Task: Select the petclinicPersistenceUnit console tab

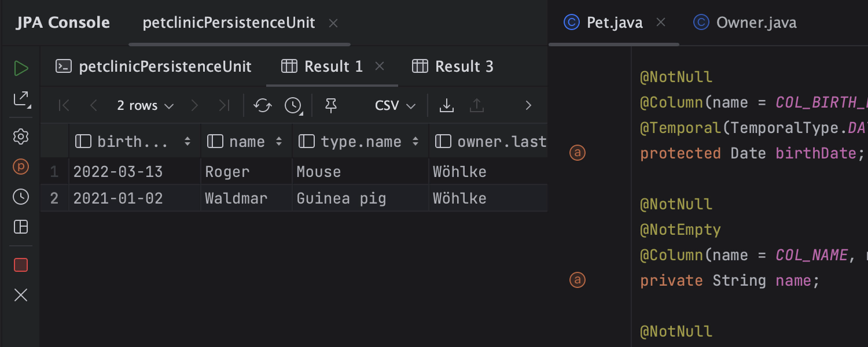Action: (x=154, y=67)
